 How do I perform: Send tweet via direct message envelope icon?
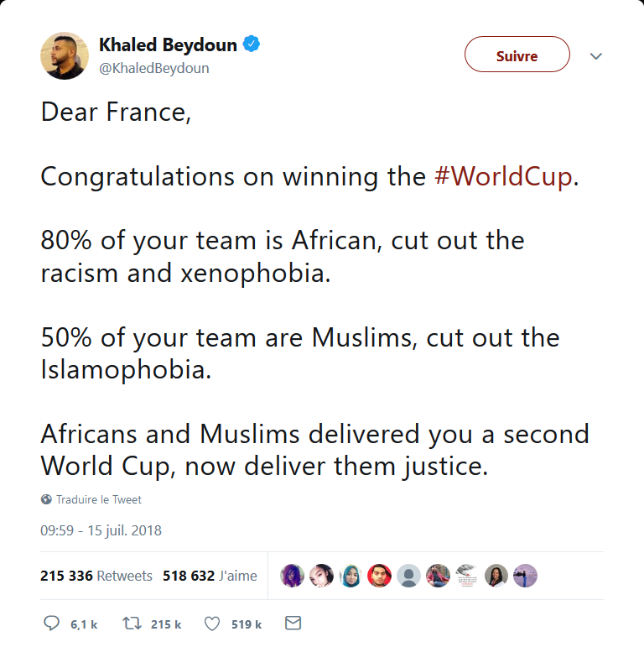tap(293, 624)
